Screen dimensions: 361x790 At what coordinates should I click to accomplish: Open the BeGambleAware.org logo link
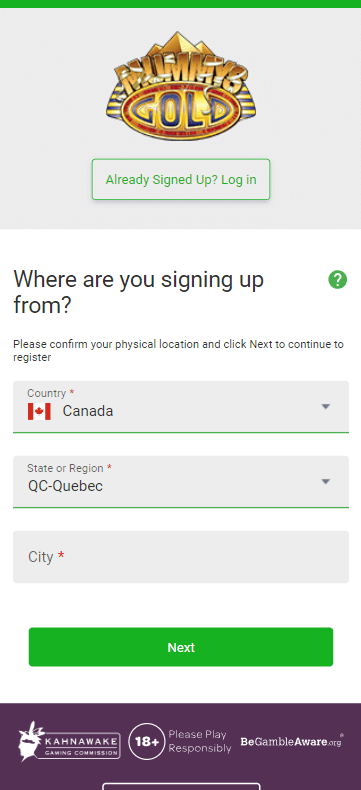pos(292,741)
